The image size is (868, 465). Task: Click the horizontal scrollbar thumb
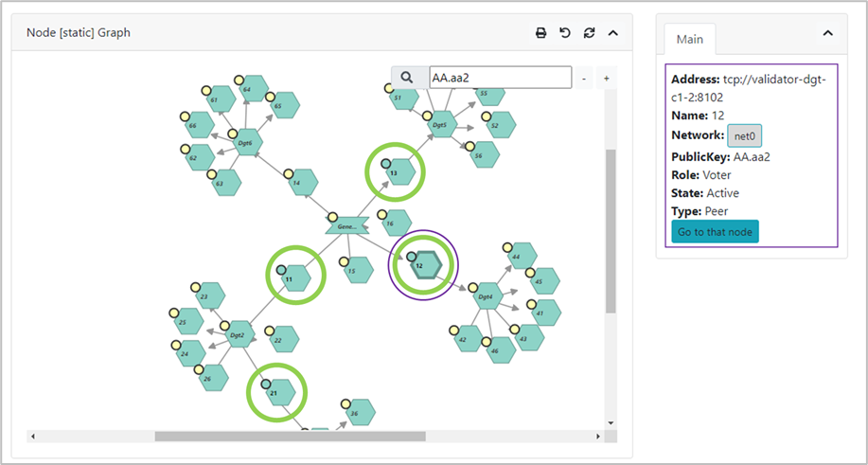coord(290,437)
